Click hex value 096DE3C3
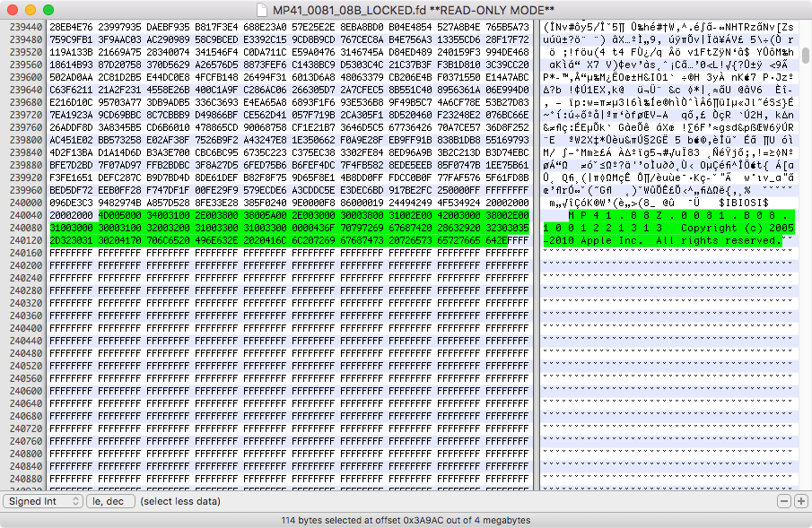 point(71,203)
